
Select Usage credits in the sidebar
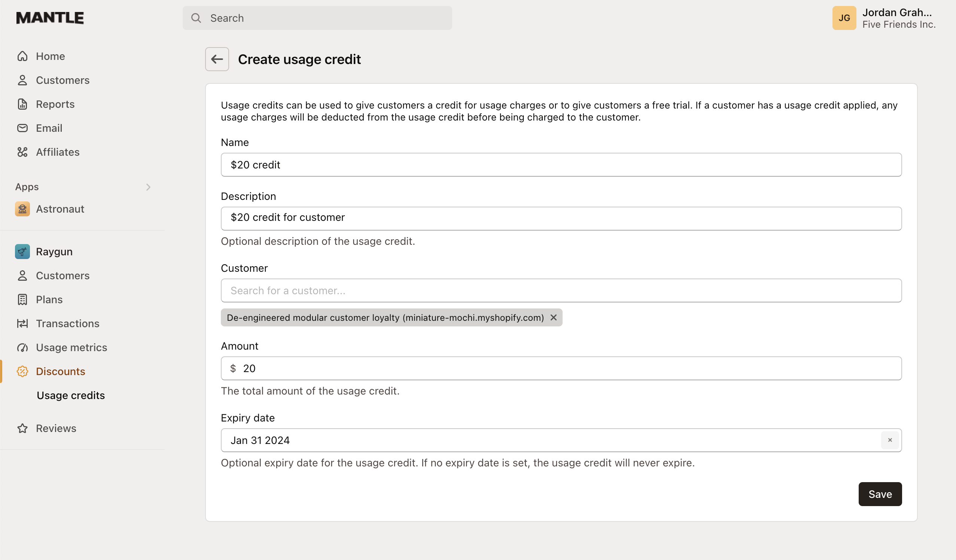(x=71, y=395)
